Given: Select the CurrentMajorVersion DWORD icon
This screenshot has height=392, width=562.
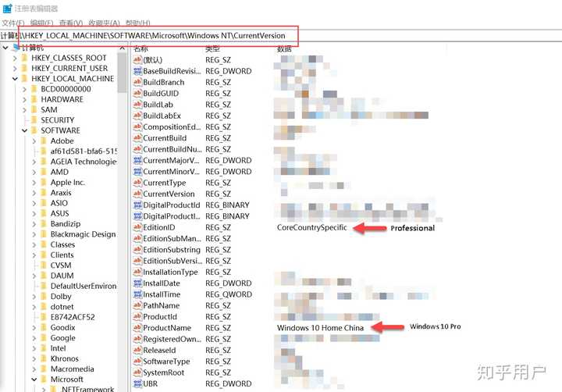Looking at the screenshot, I should tap(137, 160).
